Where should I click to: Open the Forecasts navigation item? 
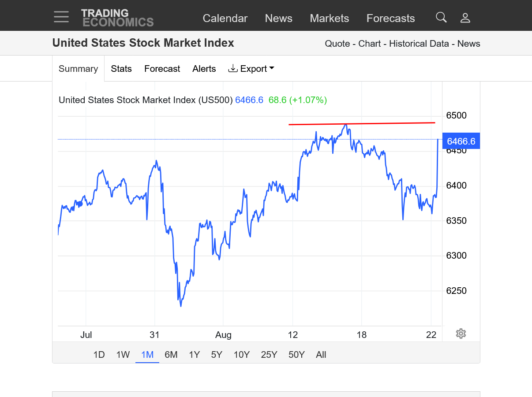pyautogui.click(x=390, y=19)
